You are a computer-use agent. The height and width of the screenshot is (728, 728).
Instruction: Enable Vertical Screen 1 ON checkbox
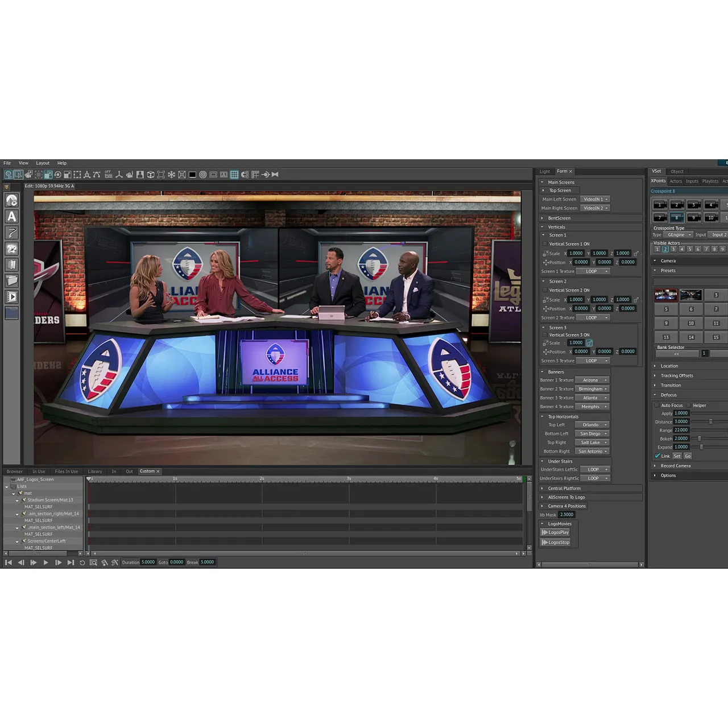[x=545, y=244]
